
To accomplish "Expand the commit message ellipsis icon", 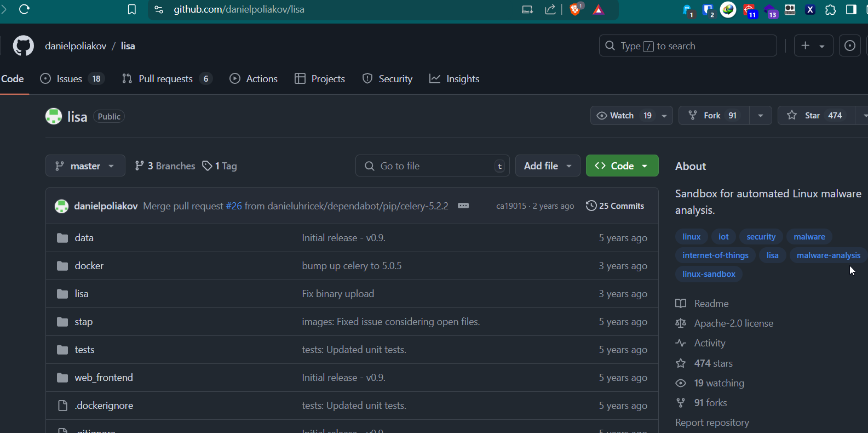I will (x=463, y=206).
